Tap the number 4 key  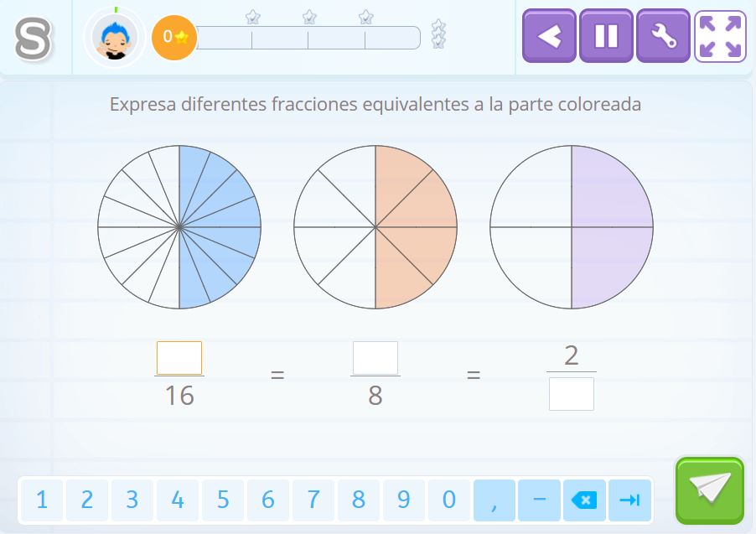pos(178,500)
